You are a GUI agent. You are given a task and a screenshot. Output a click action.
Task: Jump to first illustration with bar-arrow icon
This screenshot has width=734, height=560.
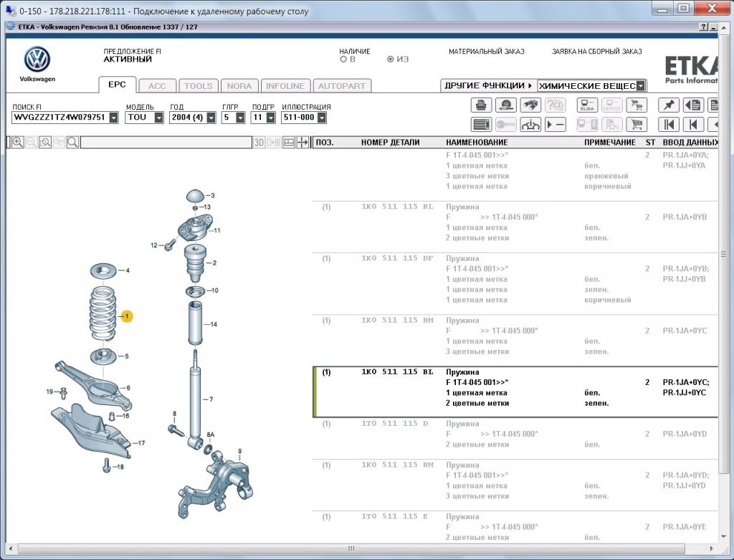pos(669,125)
